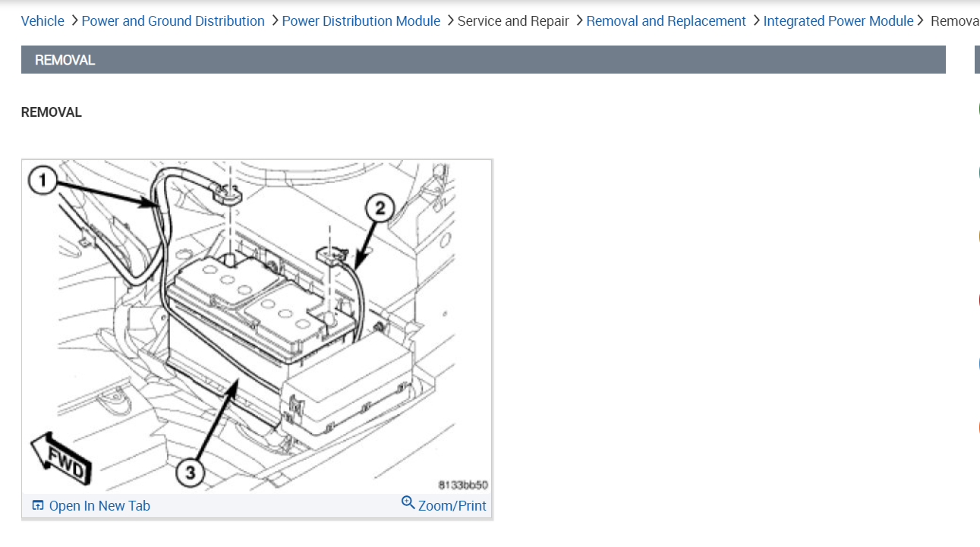Click the Zoom/Print magnifier icon
The height and width of the screenshot is (547, 980).
coord(408,503)
